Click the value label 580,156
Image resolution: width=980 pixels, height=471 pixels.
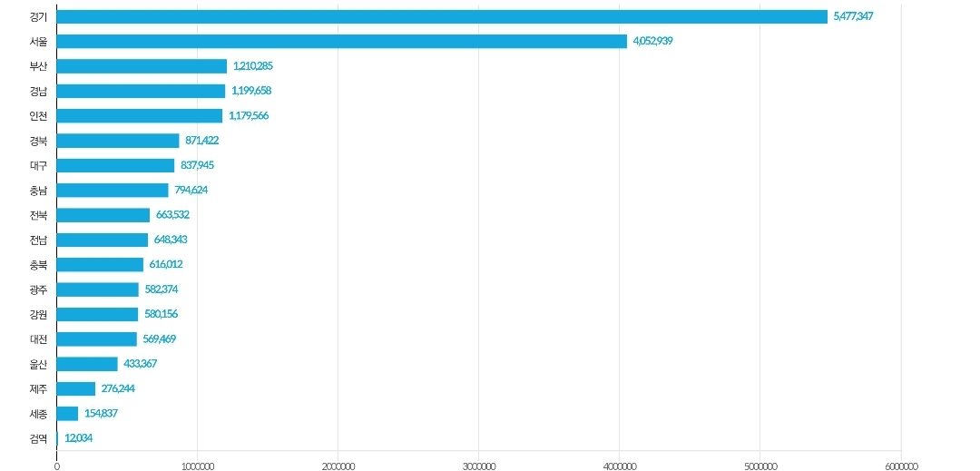point(161,314)
